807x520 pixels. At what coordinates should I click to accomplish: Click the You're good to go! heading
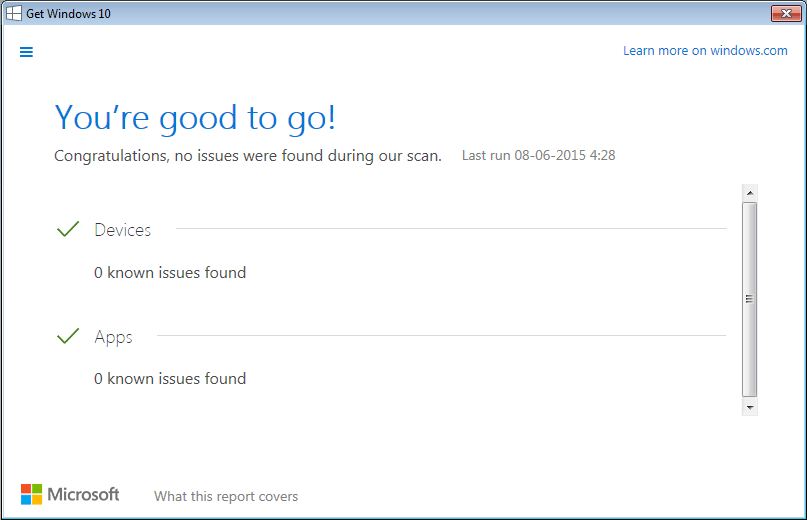coord(195,118)
